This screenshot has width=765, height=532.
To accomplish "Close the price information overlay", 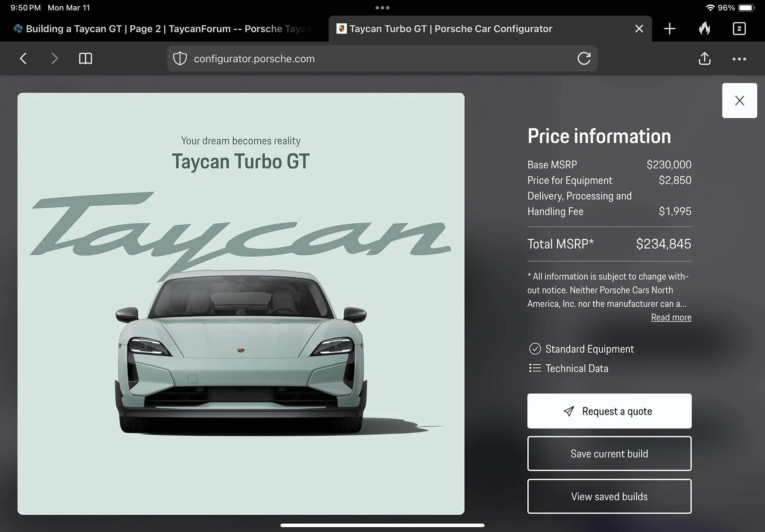I will [x=739, y=101].
